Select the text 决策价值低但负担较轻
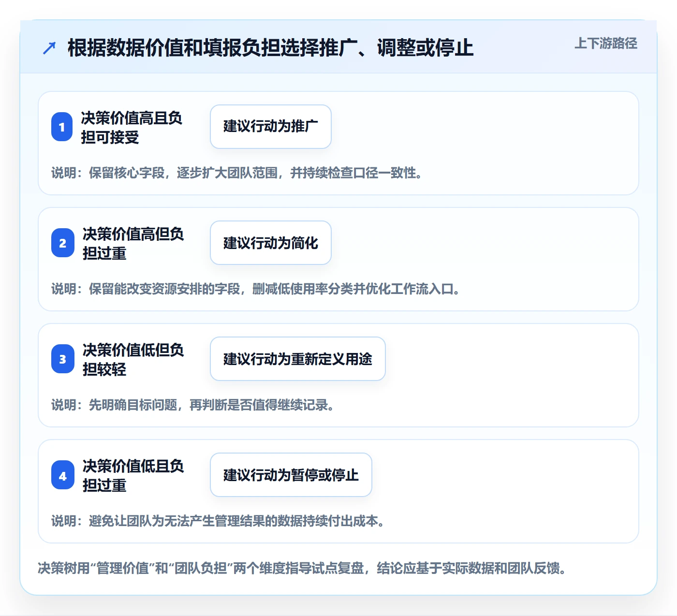Image resolution: width=677 pixels, height=616 pixels. [133, 360]
